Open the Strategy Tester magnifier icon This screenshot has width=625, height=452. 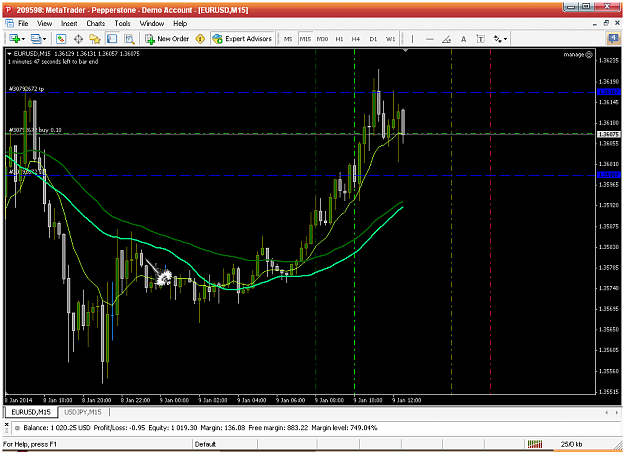[x=129, y=39]
